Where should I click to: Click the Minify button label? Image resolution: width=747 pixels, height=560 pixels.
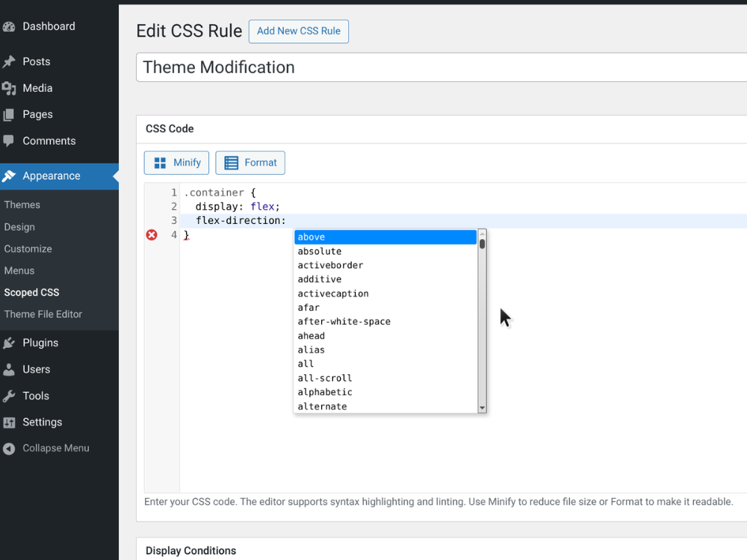(x=187, y=162)
